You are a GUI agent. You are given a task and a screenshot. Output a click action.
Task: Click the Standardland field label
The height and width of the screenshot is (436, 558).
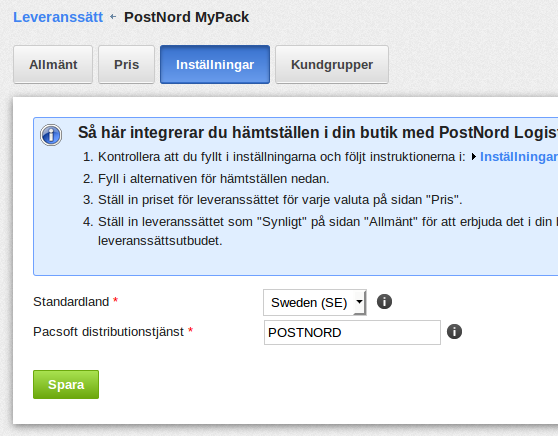click(71, 302)
